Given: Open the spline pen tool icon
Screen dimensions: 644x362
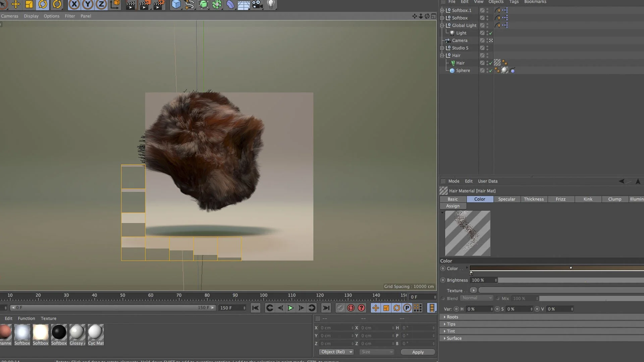Looking at the screenshot, I should click(x=190, y=4).
